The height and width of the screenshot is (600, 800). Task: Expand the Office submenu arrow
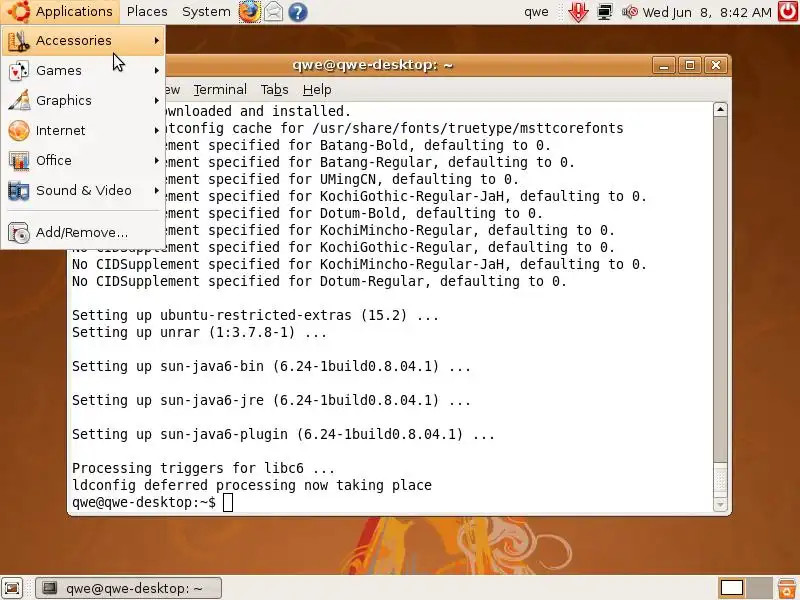[x=157, y=161]
